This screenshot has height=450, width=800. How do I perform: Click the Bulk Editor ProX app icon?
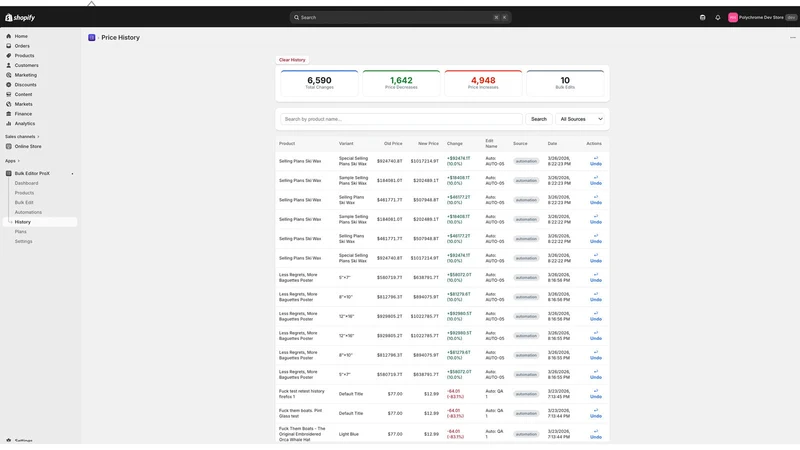tap(9, 173)
